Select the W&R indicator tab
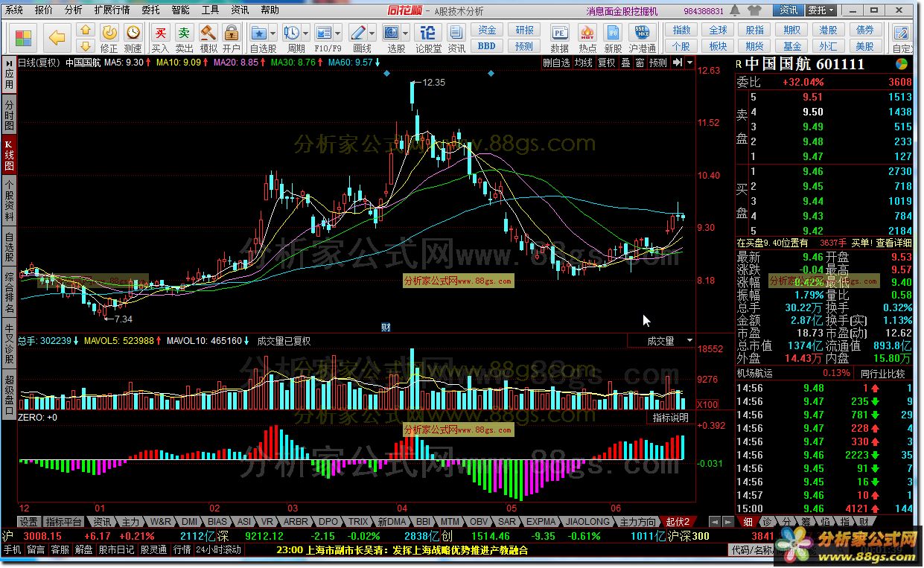 click(161, 522)
